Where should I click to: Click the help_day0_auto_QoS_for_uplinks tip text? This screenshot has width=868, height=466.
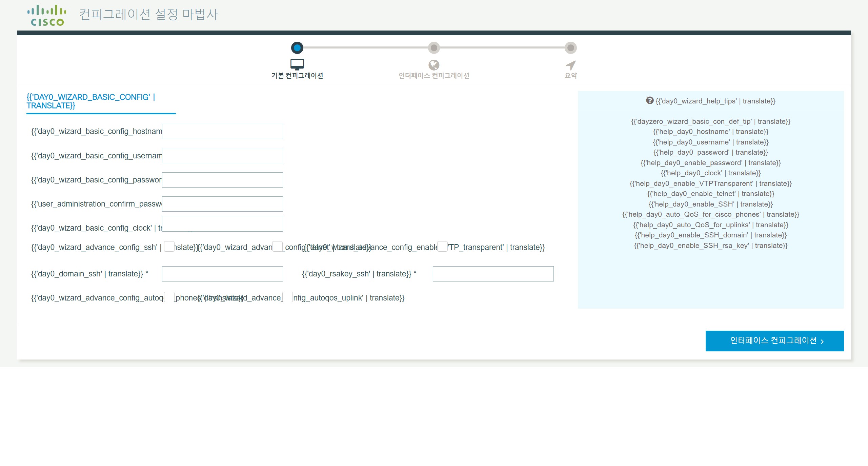click(711, 225)
